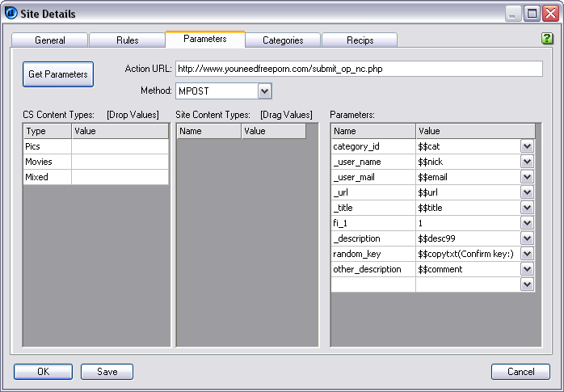The height and width of the screenshot is (392, 564).
Task: Open the Rules tab
Action: [x=127, y=40]
